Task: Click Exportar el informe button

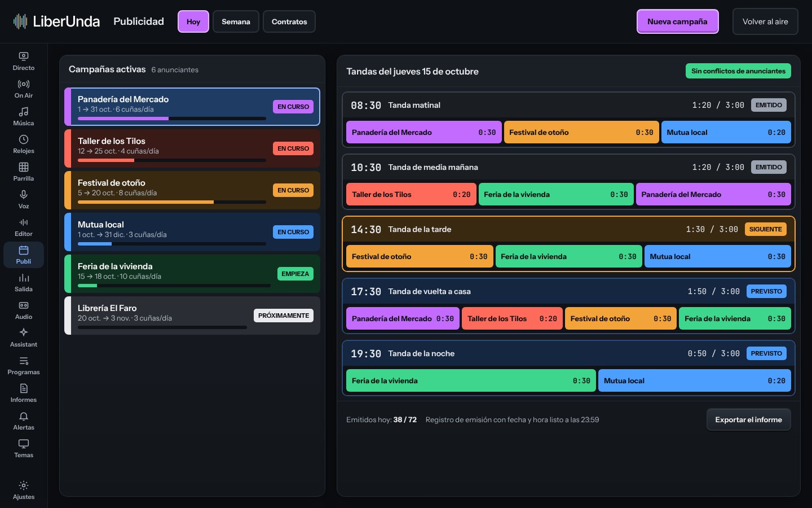Action: (748, 419)
